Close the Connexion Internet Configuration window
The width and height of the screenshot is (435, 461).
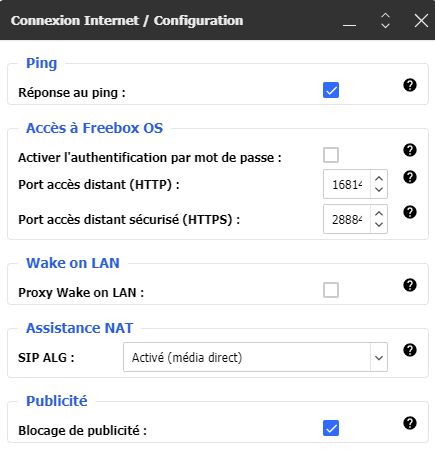(x=421, y=21)
